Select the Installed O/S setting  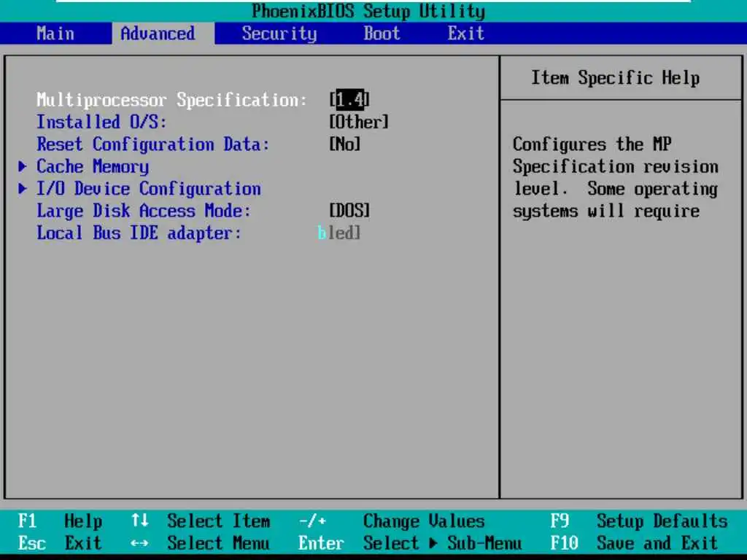(x=101, y=122)
